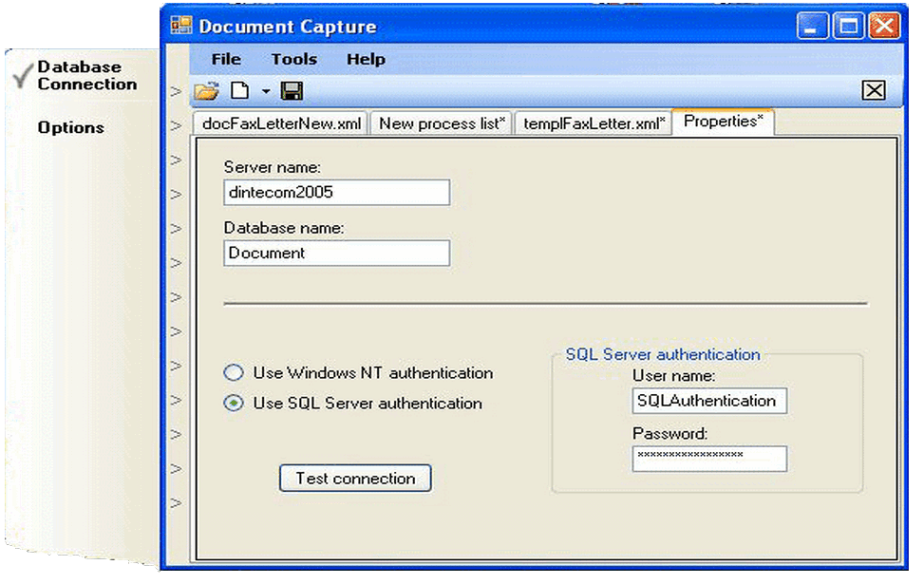
Task: Click the Password field under SQL Server authentication
Action: tap(709, 459)
